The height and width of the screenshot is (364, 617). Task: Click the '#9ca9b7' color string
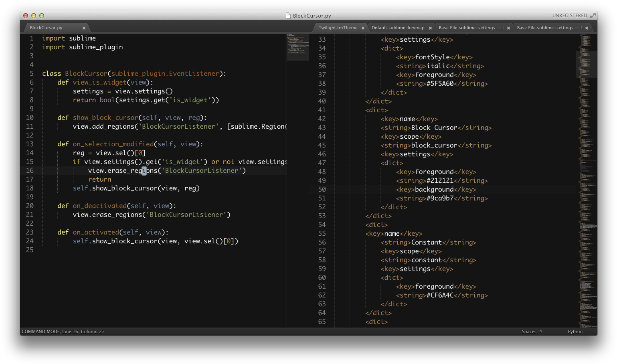(x=440, y=198)
